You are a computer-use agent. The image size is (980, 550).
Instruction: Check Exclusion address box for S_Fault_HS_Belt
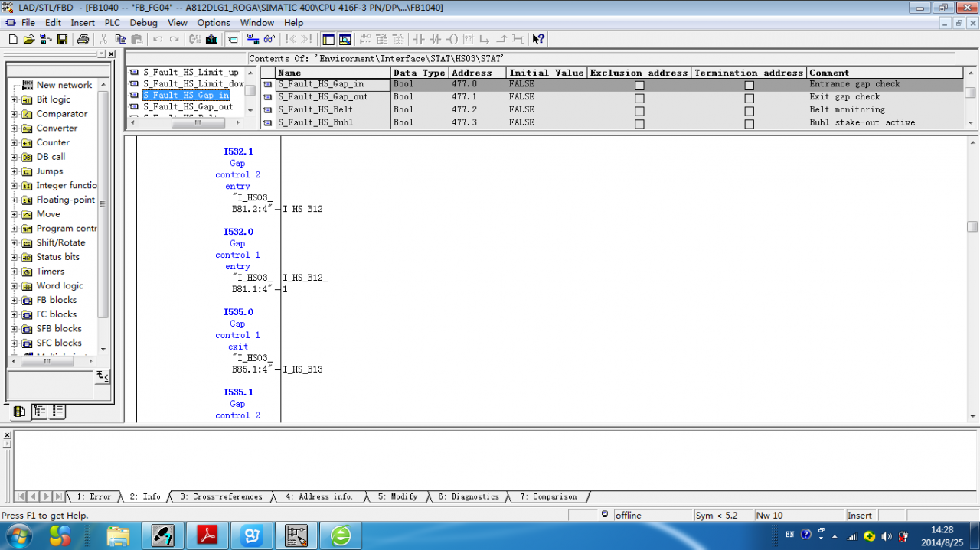click(639, 111)
